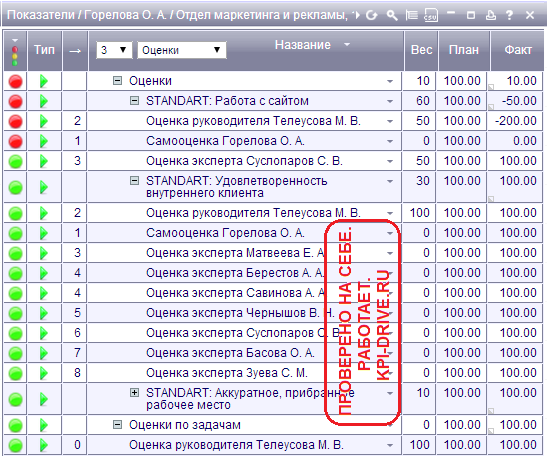
Task: Click the list view icon in title bar
Action: [x=412, y=15]
